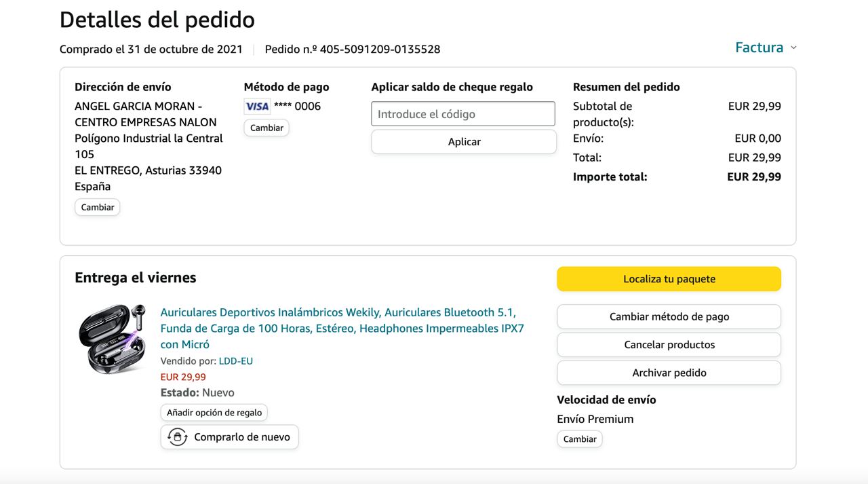Expand the Factura dropdown arrow
The width and height of the screenshot is (868, 484).
point(793,48)
